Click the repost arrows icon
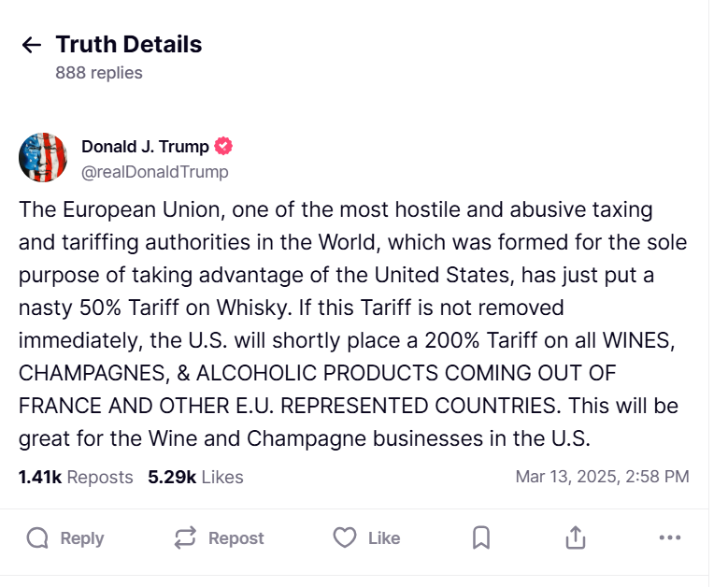 coord(185,537)
